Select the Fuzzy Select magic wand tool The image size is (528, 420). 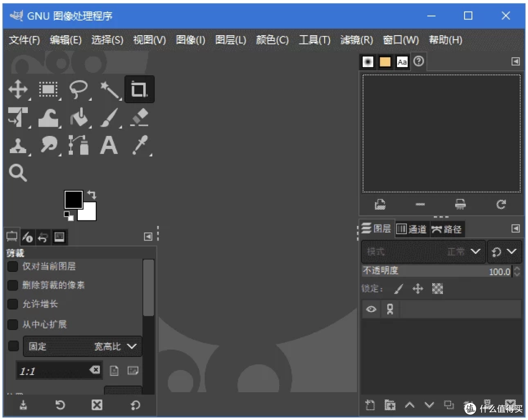tap(110, 89)
